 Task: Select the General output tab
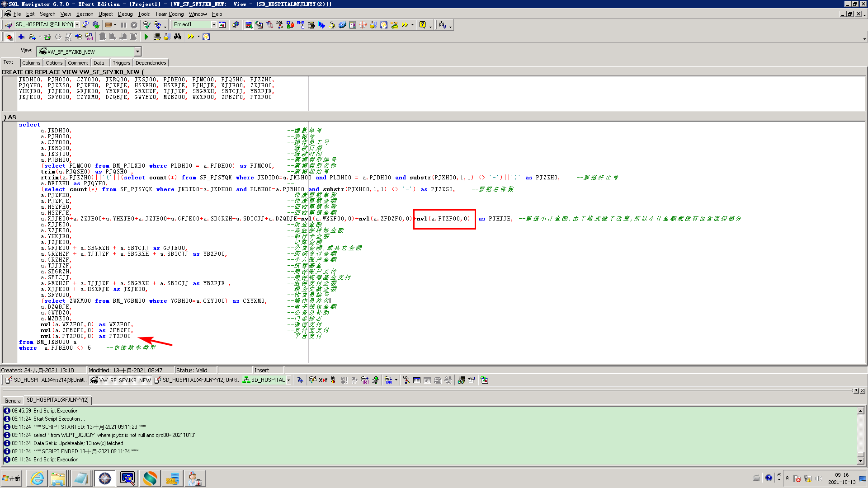[13, 400]
